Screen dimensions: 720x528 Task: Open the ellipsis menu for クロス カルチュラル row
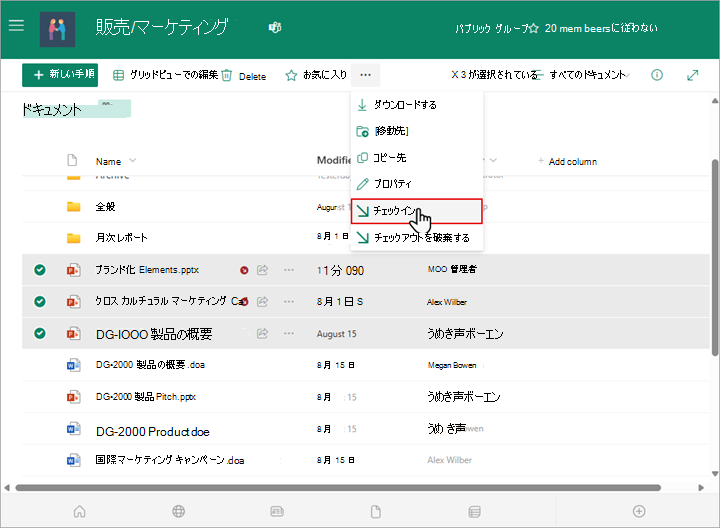[289, 301]
